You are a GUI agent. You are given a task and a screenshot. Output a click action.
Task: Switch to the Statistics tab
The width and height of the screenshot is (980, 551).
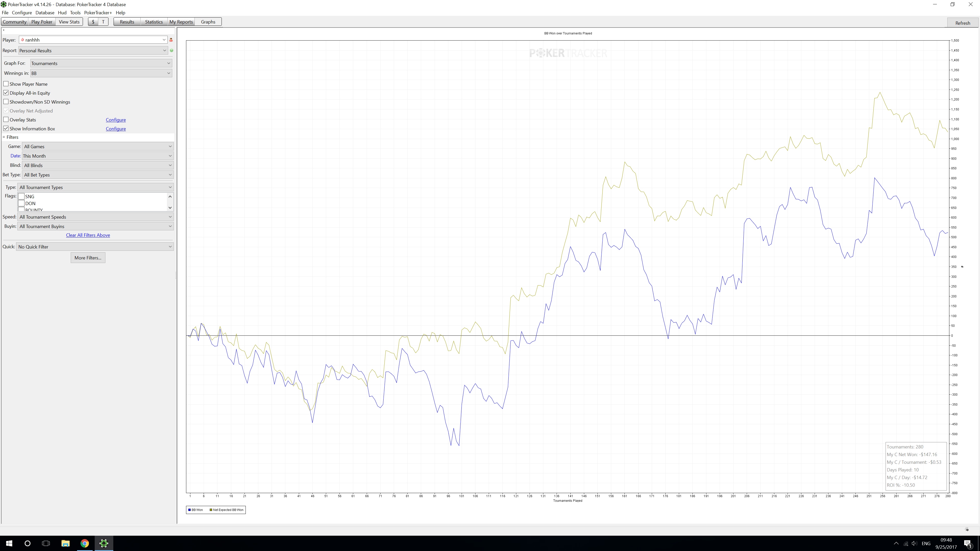[x=154, y=22]
